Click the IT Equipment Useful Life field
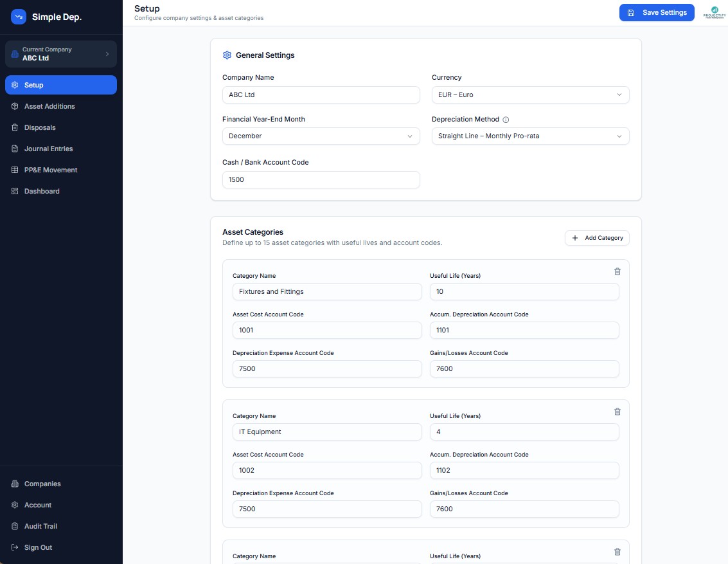Screen dimensions: 728x564 [524, 432]
